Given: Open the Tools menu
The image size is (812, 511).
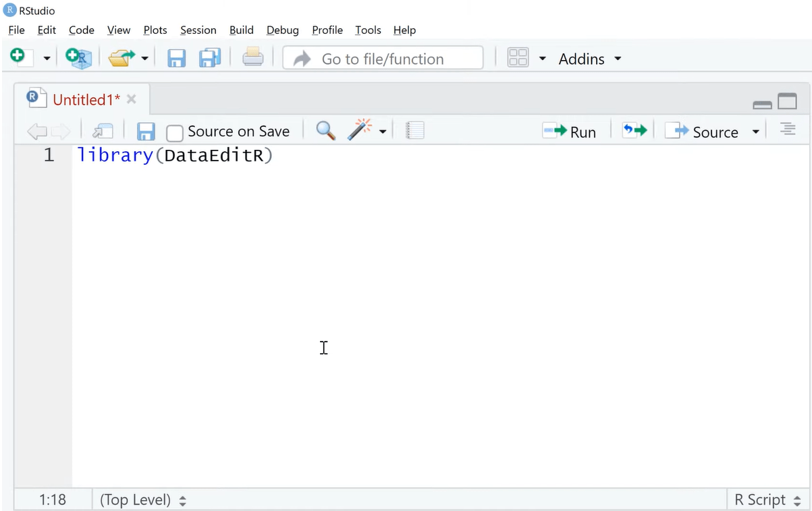Looking at the screenshot, I should point(368,30).
